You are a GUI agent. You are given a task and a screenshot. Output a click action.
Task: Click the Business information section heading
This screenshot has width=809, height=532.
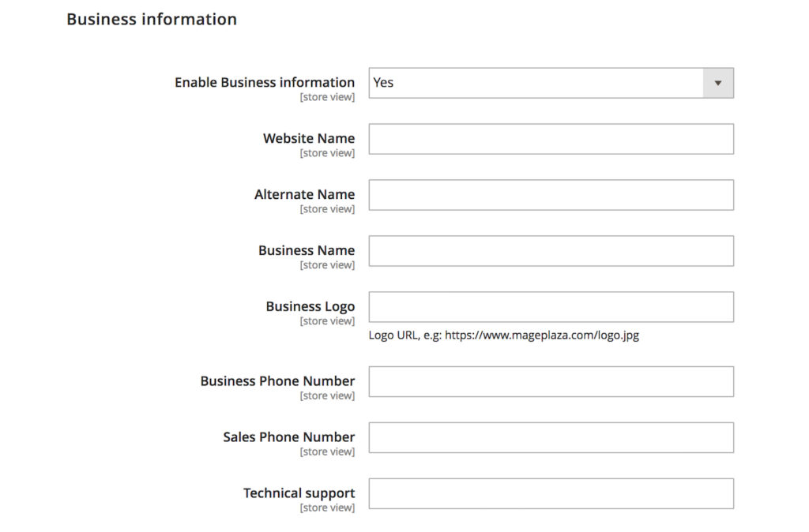[x=152, y=19]
